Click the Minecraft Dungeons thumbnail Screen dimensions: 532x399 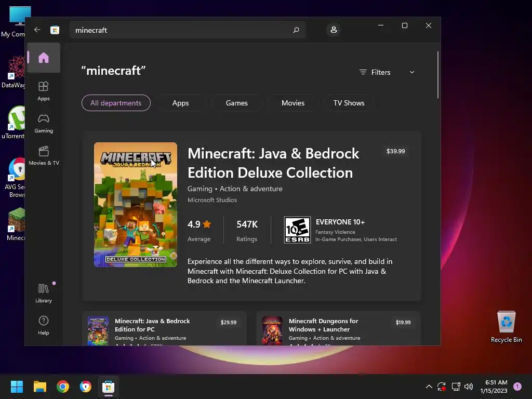[x=272, y=331]
